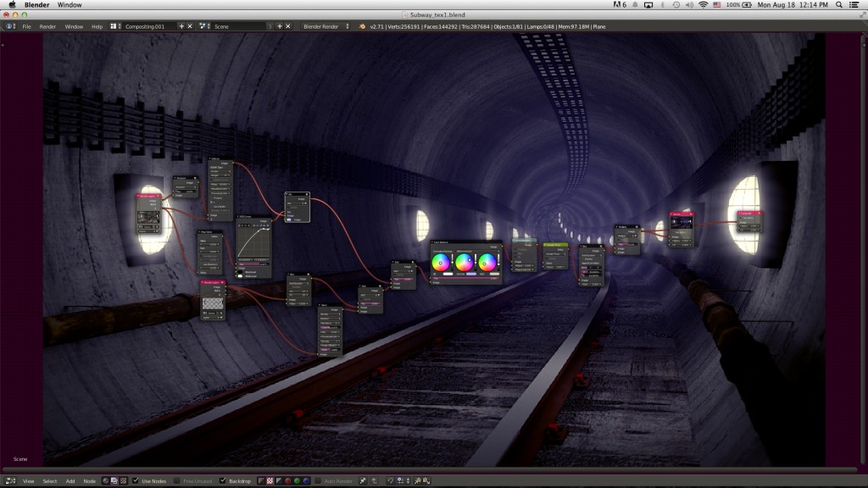Open the correction formula dropdown in Color Balance
This screenshot has width=868, height=488.
coord(477,251)
